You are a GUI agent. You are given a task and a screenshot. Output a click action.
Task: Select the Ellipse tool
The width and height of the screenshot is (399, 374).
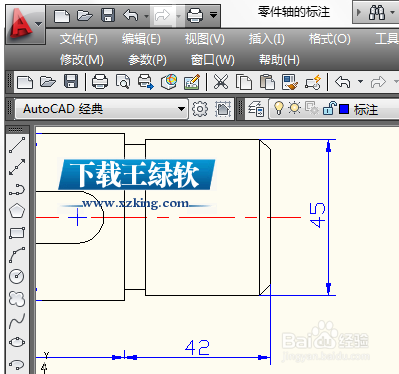click(17, 342)
